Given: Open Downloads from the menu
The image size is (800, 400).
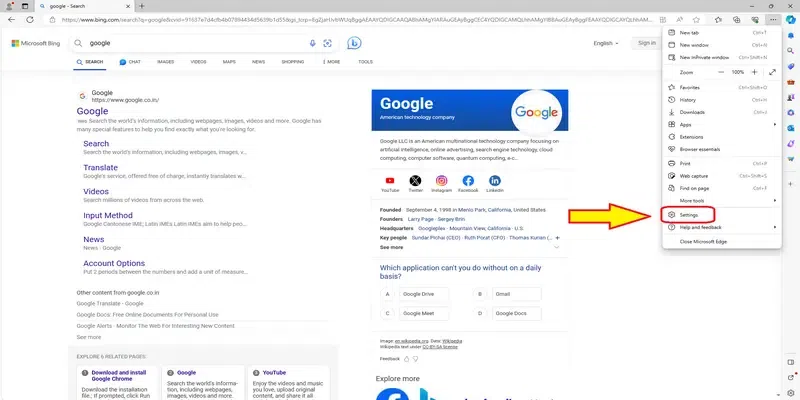Looking at the screenshot, I should pyautogui.click(x=721, y=112).
